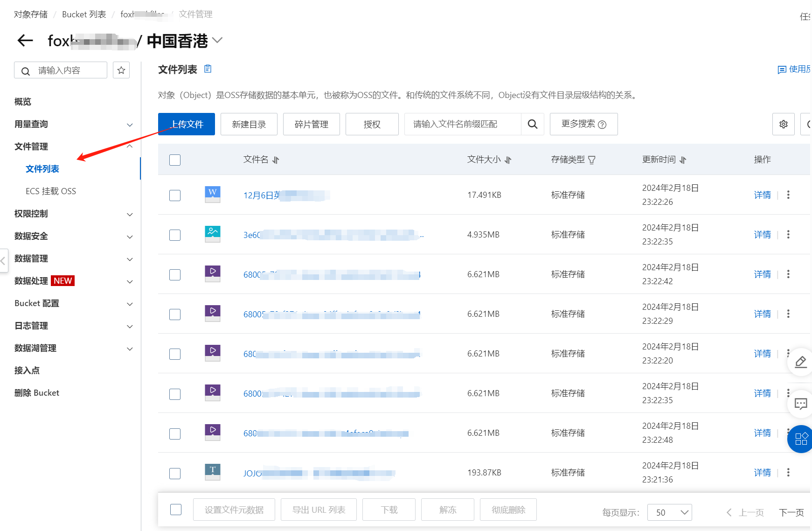Screen dimensions: 812x531
Task: Open more actions for the 193.87KB file
Action: click(788, 472)
